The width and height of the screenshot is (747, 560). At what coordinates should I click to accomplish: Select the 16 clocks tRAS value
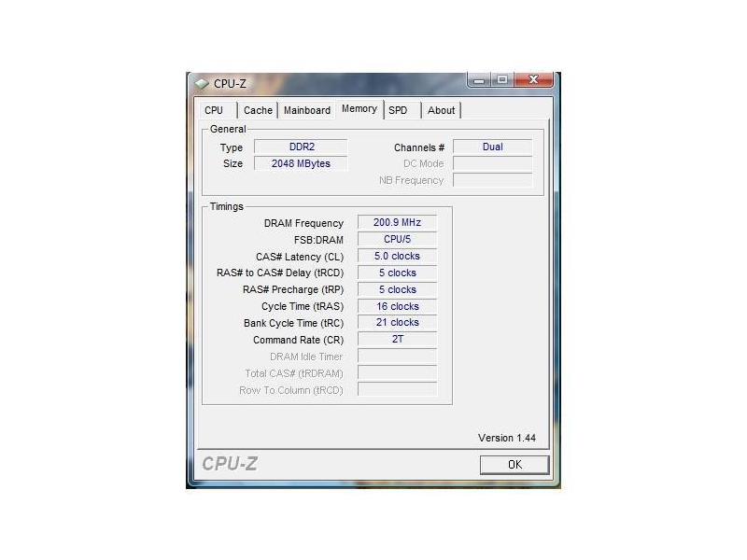click(398, 306)
